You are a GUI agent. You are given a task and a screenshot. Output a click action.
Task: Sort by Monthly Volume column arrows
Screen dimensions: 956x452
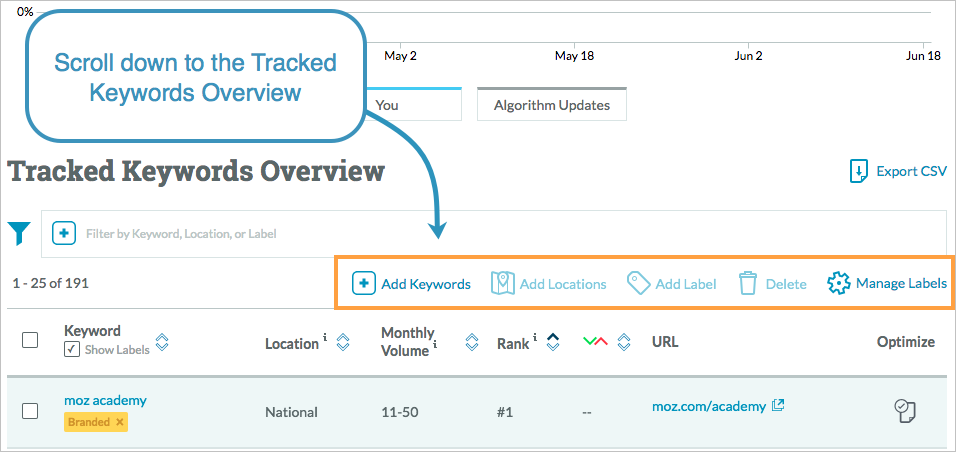(471, 342)
